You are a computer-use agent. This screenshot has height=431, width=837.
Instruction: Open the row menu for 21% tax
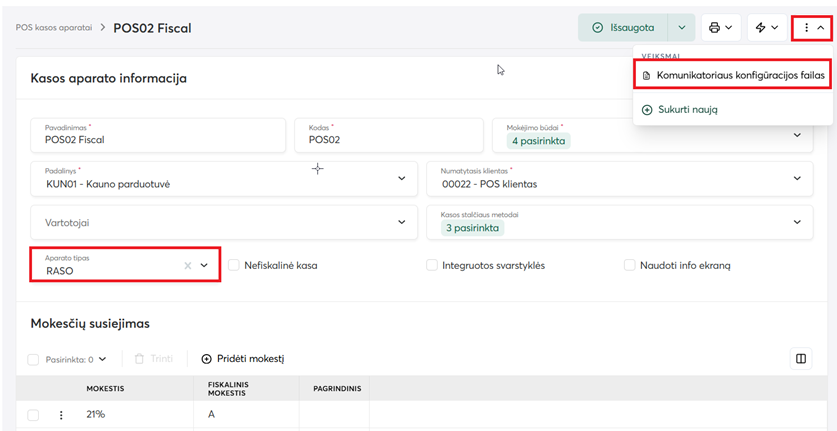61,415
